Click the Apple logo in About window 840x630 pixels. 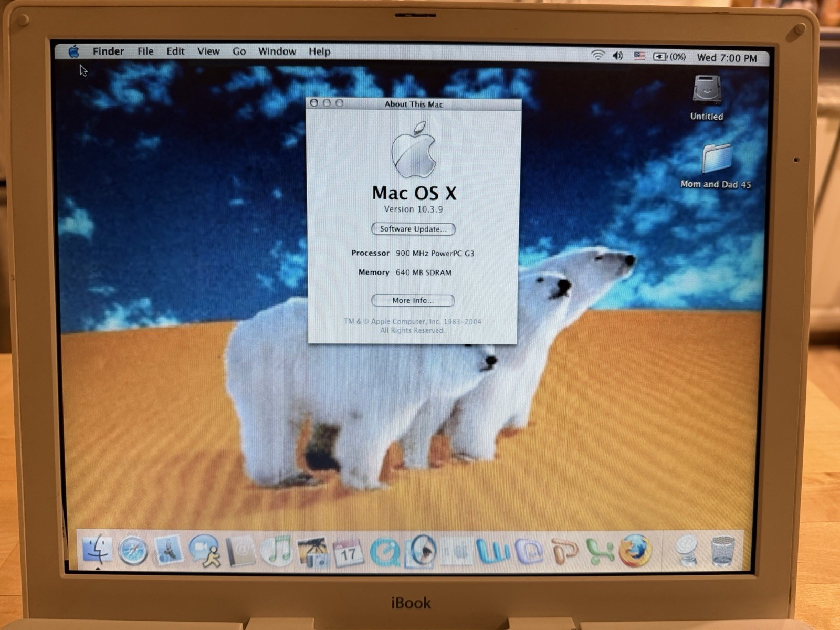[x=414, y=150]
